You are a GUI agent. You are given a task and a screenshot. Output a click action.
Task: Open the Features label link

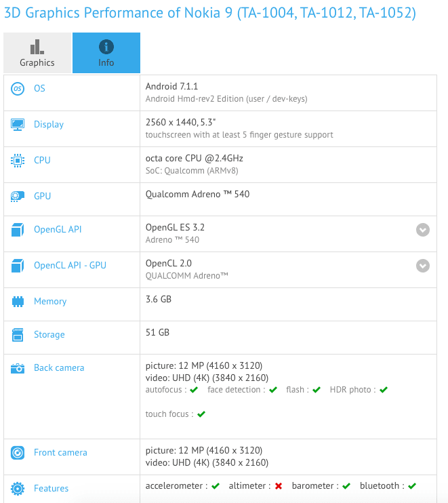(52, 489)
